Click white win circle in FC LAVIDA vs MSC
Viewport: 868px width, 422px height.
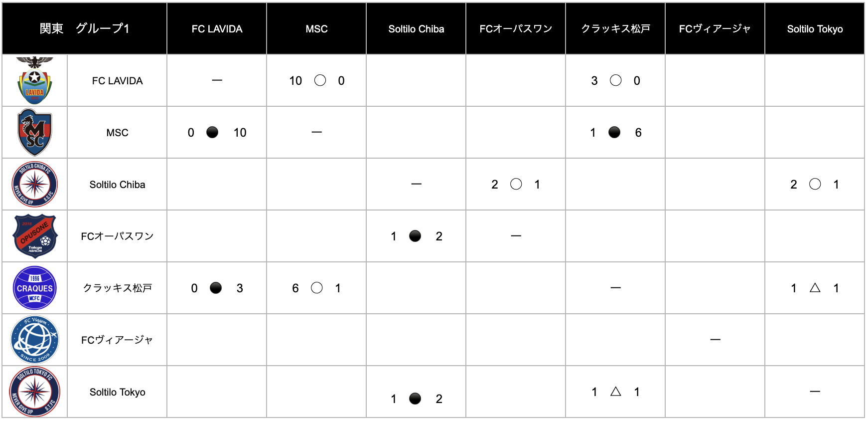(320, 80)
